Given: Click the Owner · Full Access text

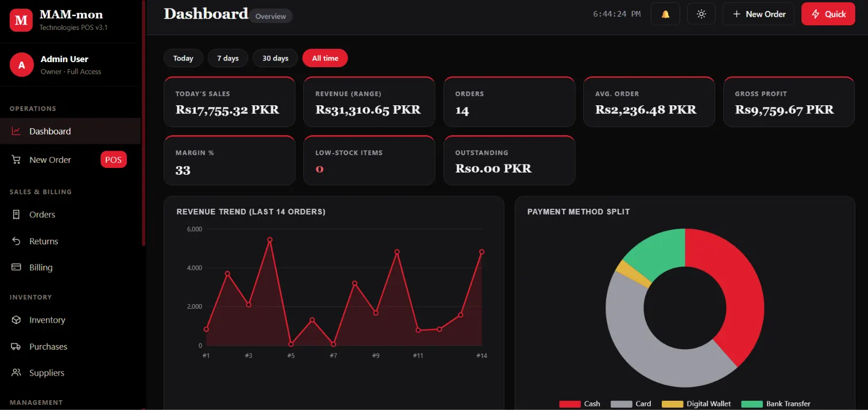Looking at the screenshot, I should pos(71,72).
